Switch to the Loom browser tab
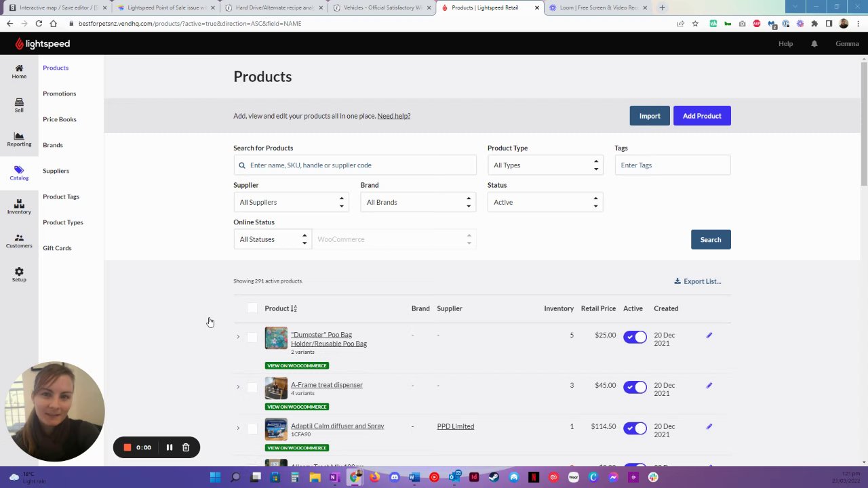 [599, 7]
